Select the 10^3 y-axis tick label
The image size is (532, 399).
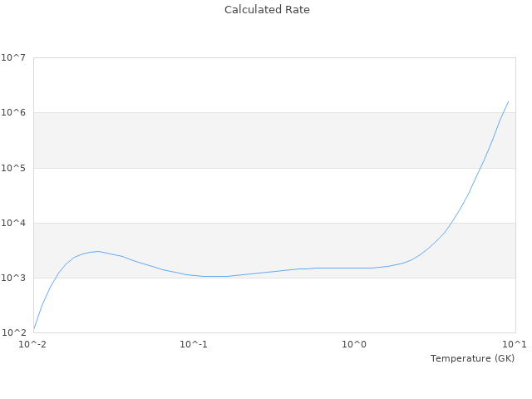pos(13,278)
